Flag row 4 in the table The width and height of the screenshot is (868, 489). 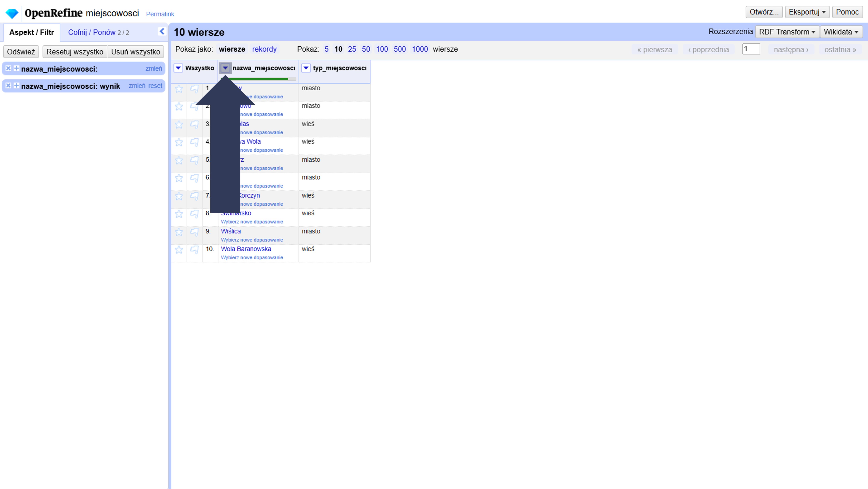tap(194, 142)
